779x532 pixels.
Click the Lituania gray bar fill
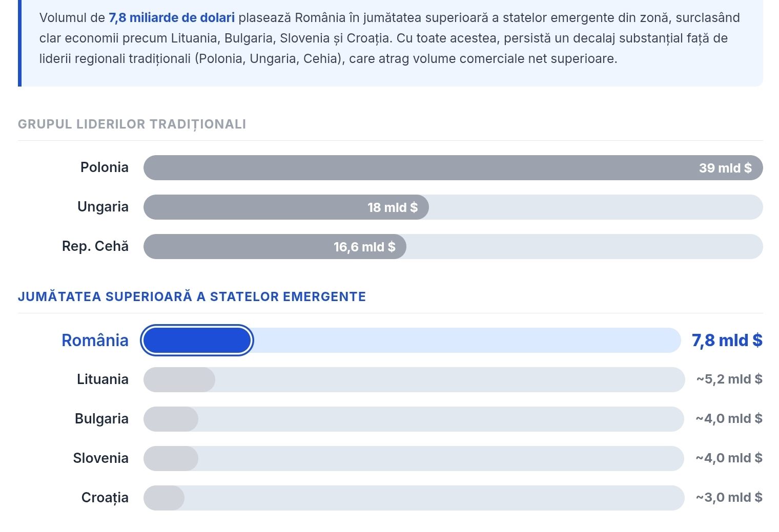179,380
